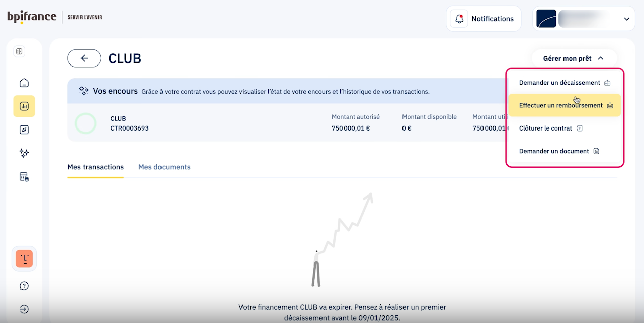This screenshot has width=644, height=323.
Task: Open the orange user avatar in sidebar
Action: coord(24,259)
